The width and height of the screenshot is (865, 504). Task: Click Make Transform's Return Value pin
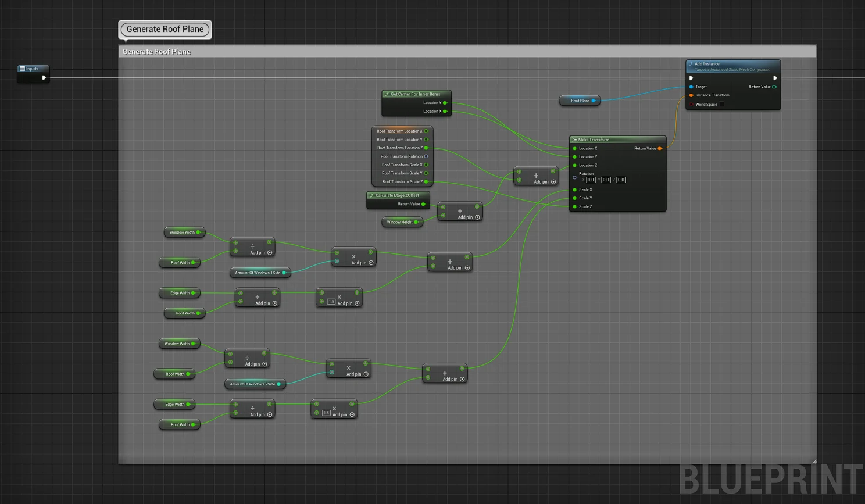660,148
